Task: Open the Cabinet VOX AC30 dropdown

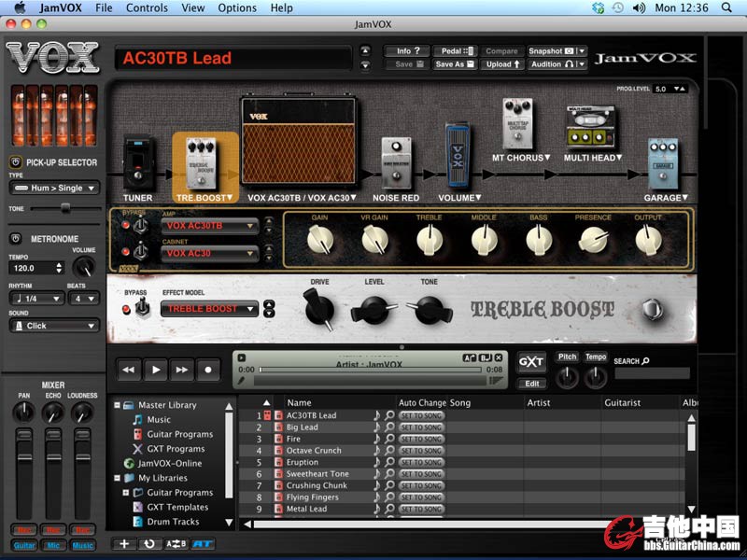Action: pos(210,253)
